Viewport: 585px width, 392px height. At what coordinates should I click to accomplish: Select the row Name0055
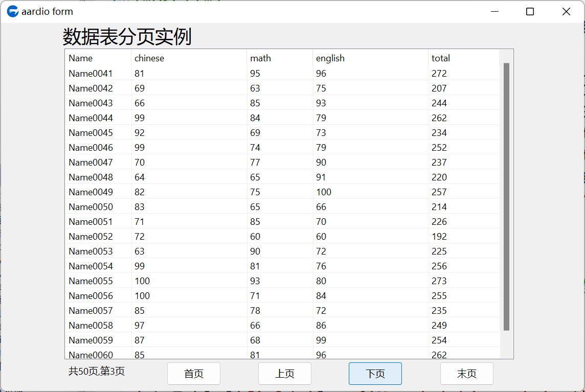click(x=282, y=281)
